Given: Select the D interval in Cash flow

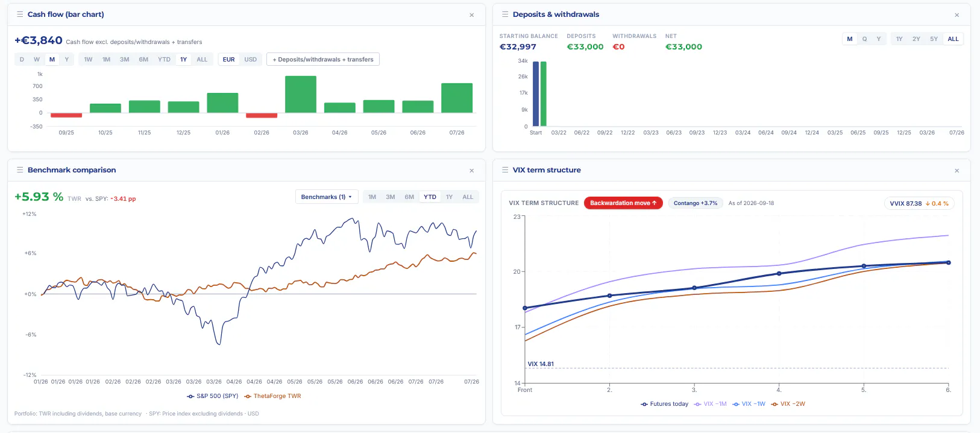Looking at the screenshot, I should 22,59.
